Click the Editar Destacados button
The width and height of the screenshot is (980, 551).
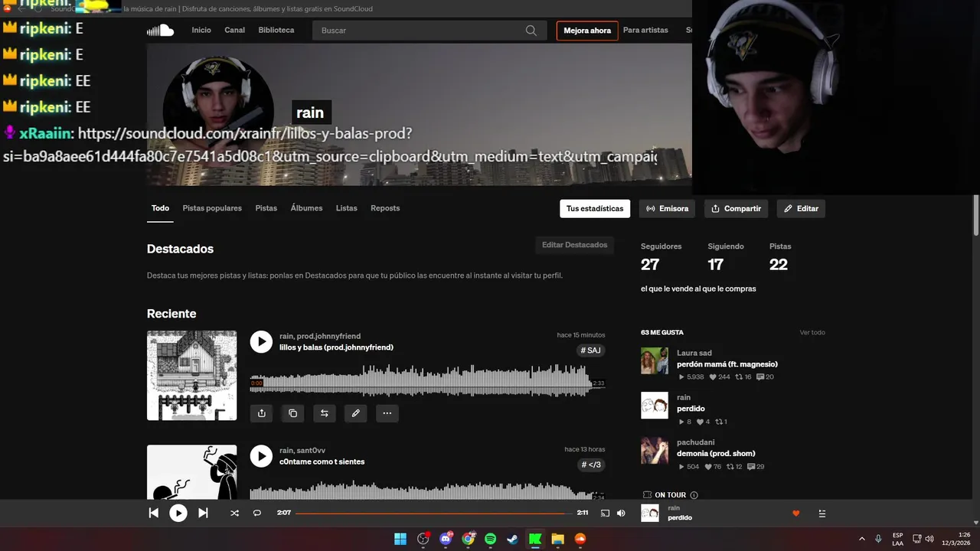pos(574,245)
